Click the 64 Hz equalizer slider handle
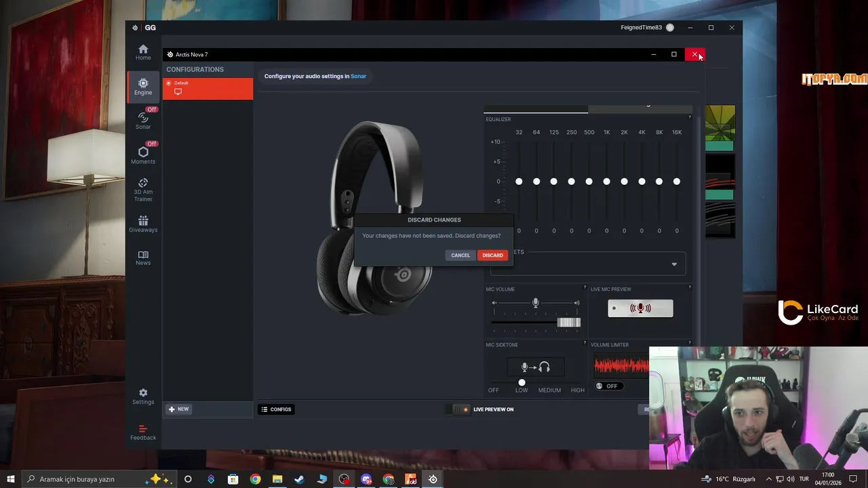Screen dimensions: 868x488 536,182
